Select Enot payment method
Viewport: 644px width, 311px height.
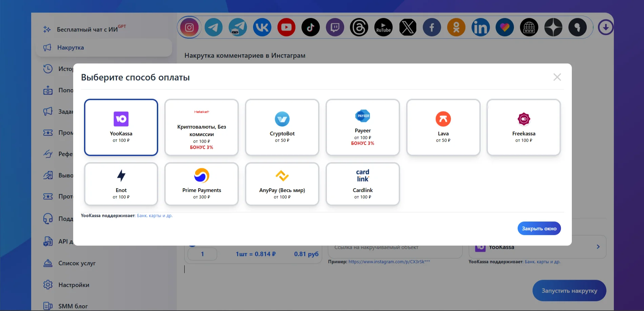coord(121,184)
